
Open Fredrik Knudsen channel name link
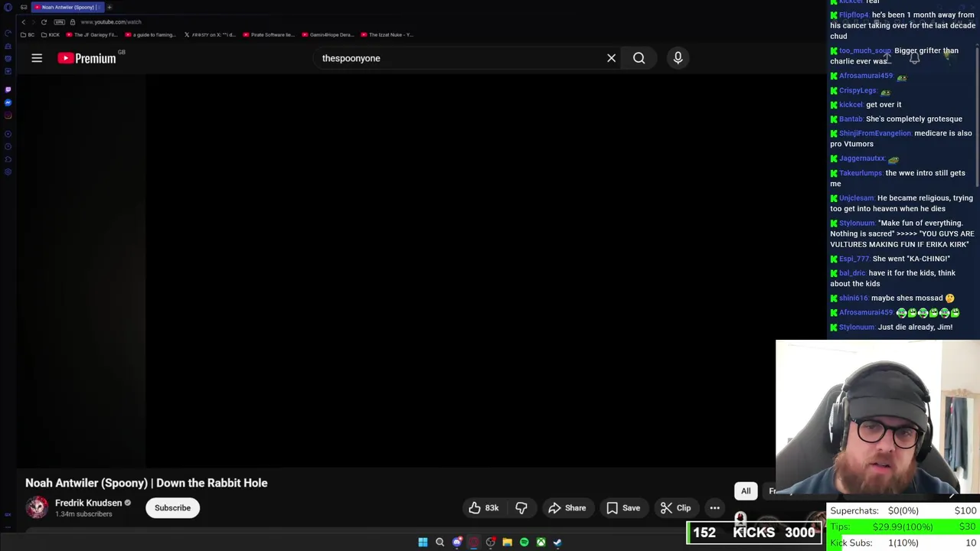[88, 503]
